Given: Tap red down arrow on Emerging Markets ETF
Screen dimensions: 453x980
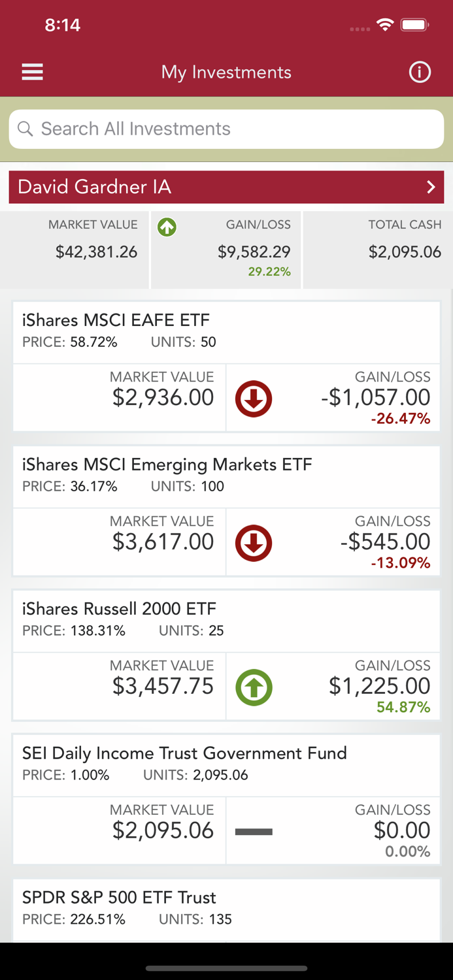Looking at the screenshot, I should [254, 543].
